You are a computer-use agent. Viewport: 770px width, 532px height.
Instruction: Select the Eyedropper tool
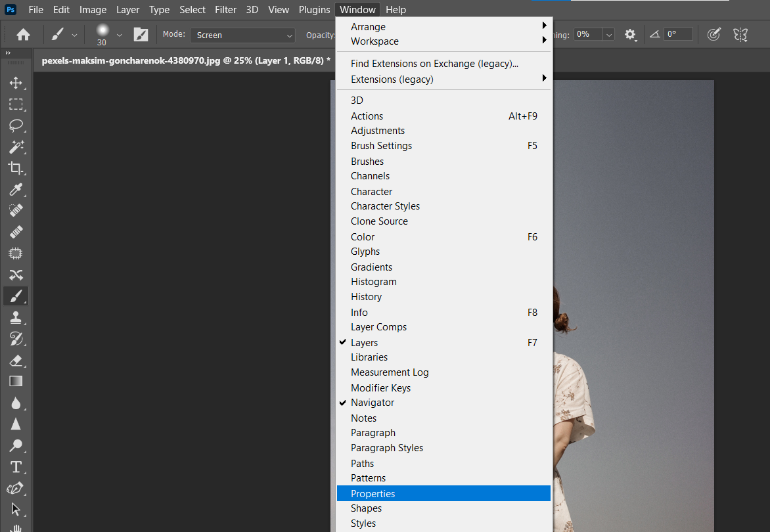(16, 189)
